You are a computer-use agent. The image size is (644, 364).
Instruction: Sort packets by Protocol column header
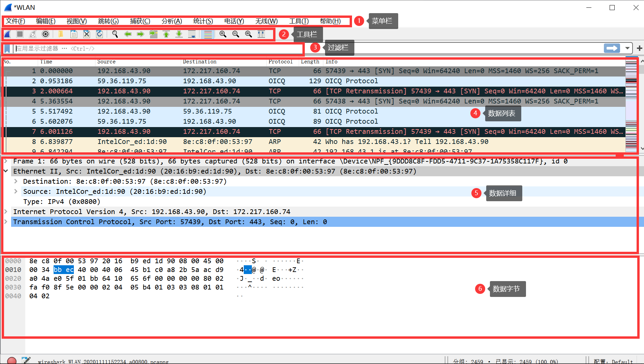point(283,62)
